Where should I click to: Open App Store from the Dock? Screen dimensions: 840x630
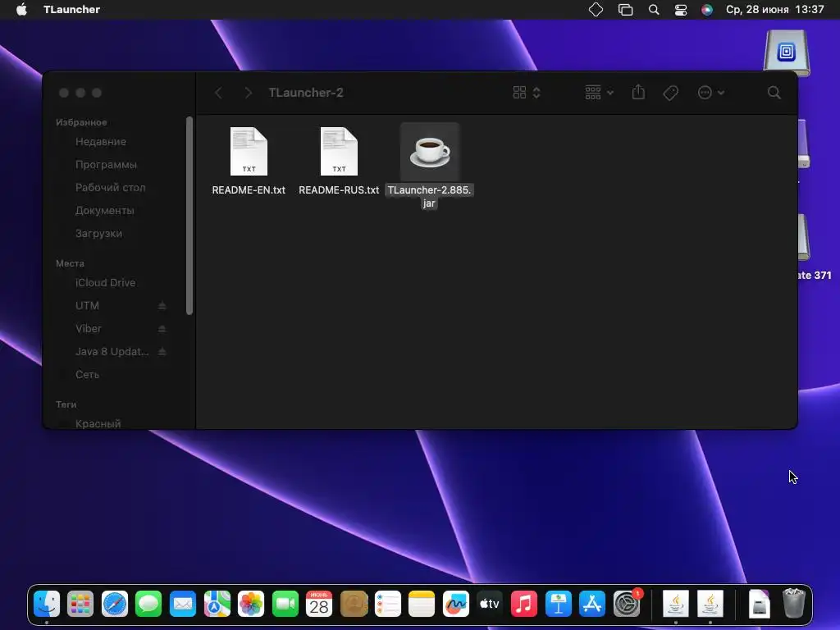pos(592,604)
